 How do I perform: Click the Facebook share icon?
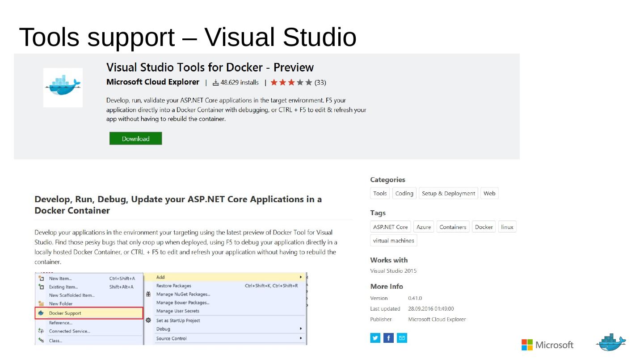tap(388, 338)
